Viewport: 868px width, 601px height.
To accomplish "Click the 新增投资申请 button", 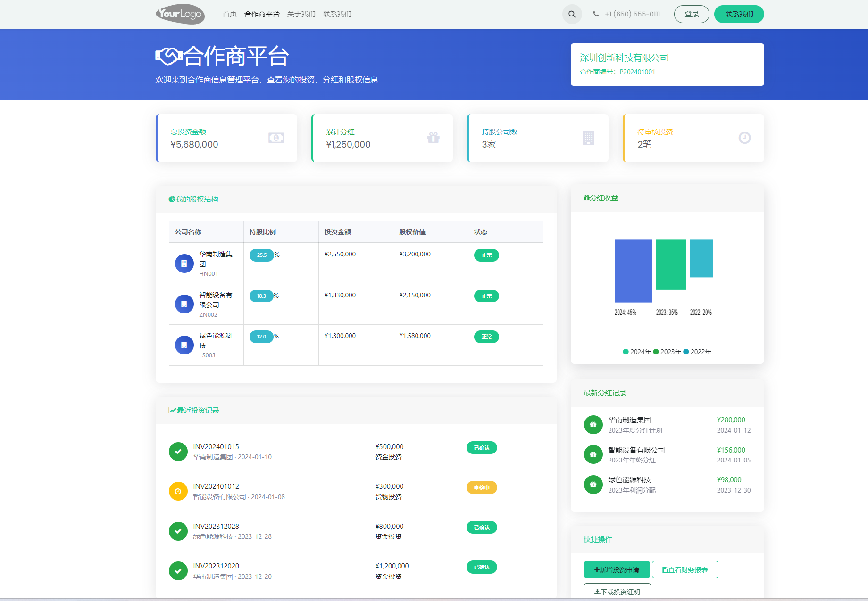I will 617,570.
